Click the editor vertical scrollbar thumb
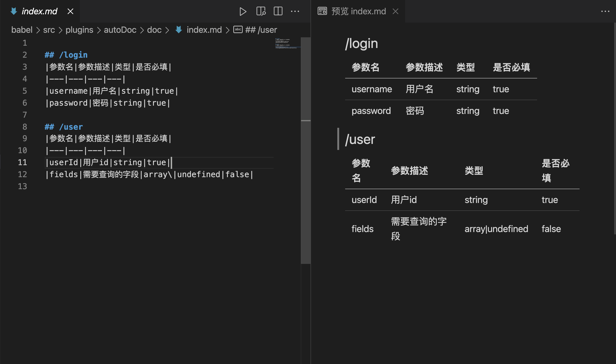 306,151
